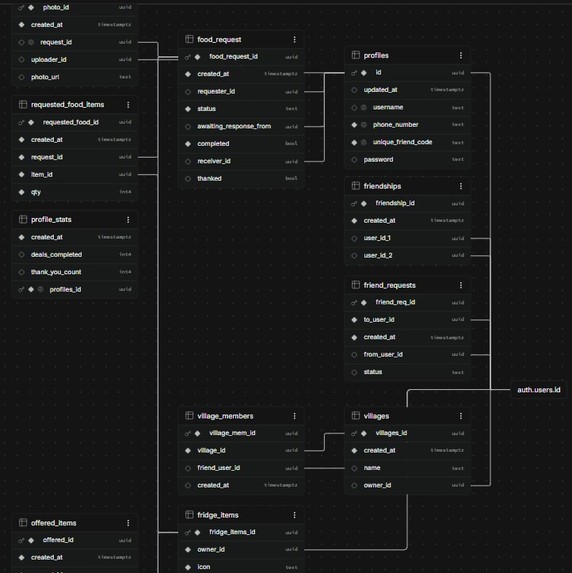Open the village_members table three-dot menu
572x573 pixels.
point(295,416)
